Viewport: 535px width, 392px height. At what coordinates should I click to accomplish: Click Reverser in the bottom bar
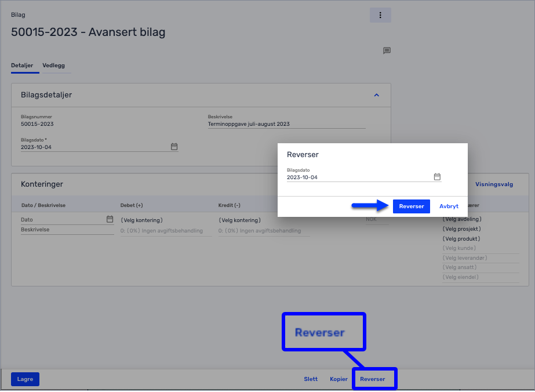point(373,379)
